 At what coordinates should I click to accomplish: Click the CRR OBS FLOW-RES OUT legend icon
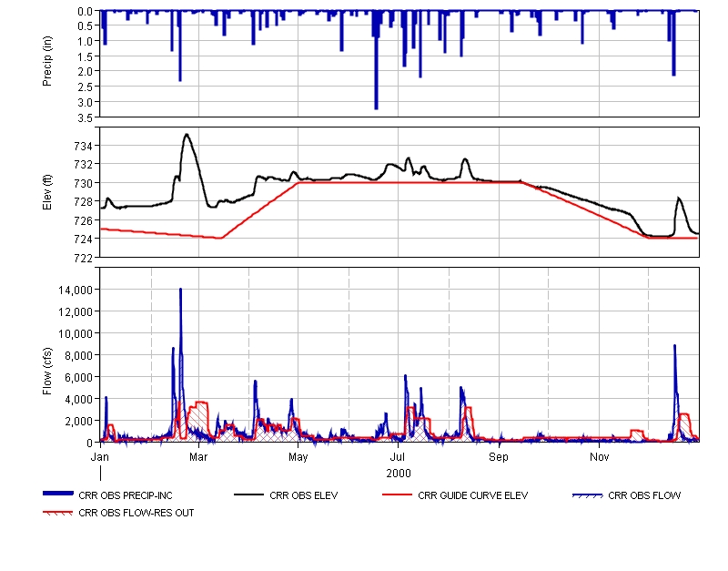point(60,512)
